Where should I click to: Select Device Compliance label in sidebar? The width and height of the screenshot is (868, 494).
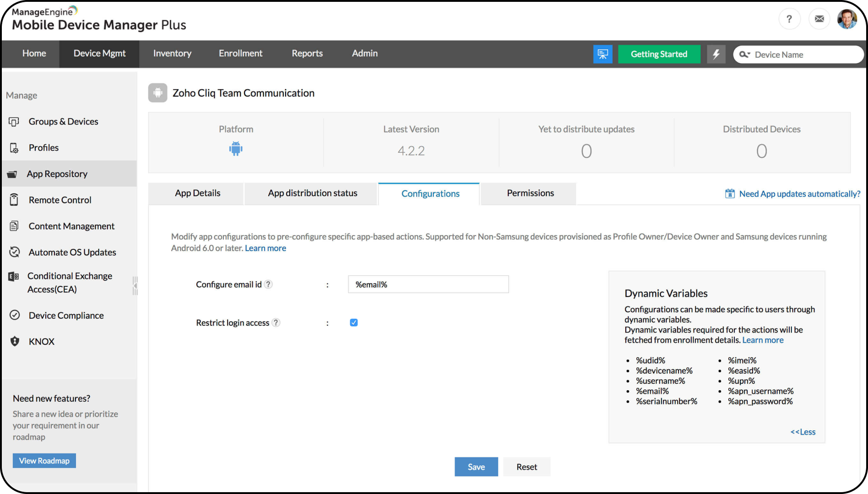(x=66, y=316)
